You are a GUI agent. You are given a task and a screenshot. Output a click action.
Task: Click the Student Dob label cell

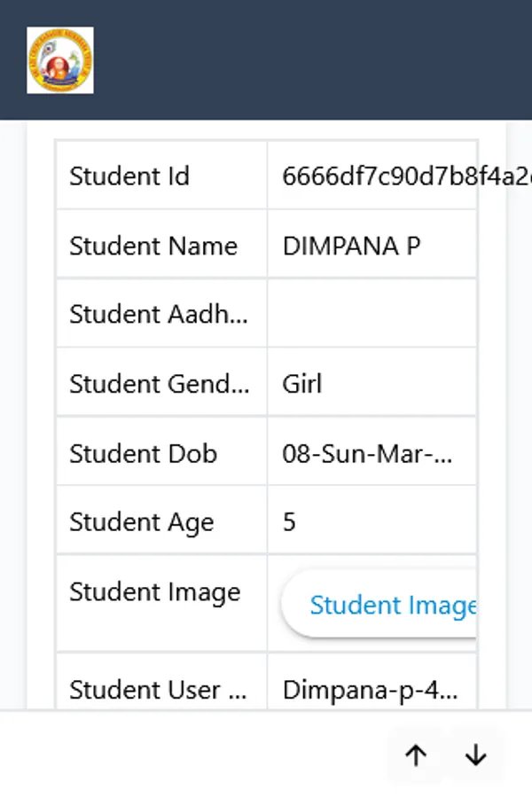[x=143, y=452]
